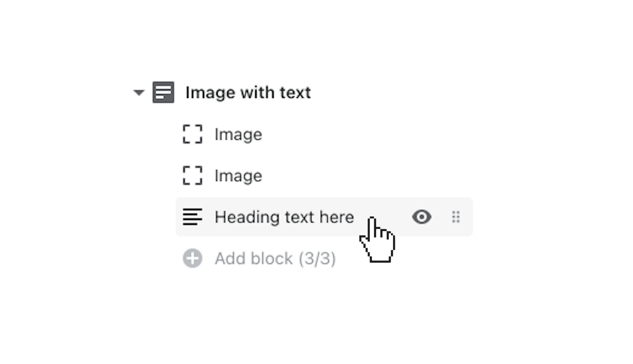Open the Heading text here block

tap(284, 217)
